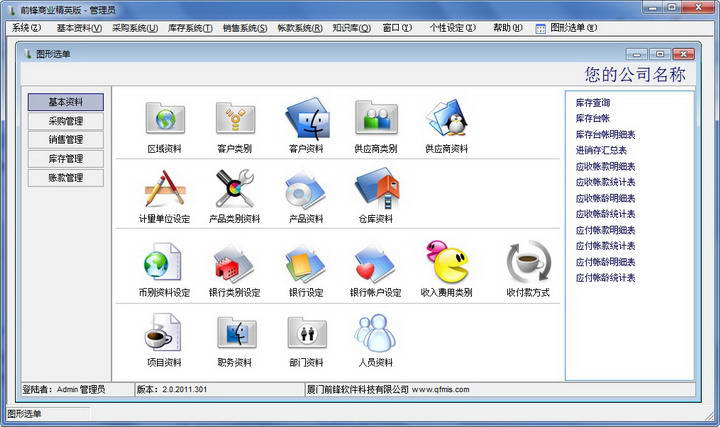Open the 知识库 menu

coord(351,28)
